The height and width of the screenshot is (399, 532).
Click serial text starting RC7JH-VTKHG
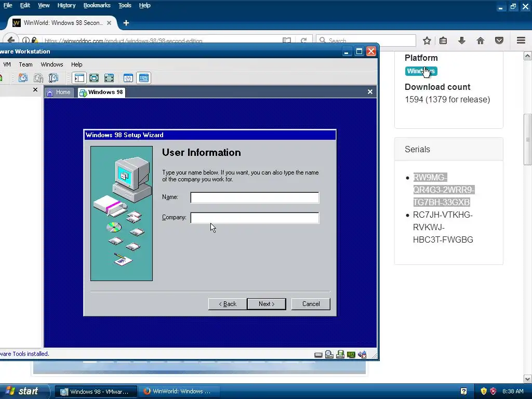coord(443,228)
